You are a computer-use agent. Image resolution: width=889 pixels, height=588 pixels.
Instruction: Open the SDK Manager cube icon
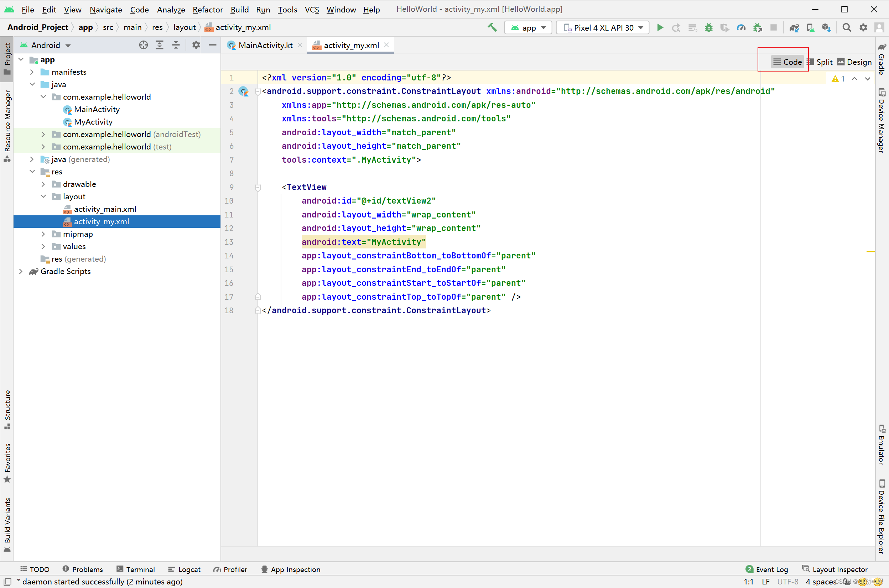coord(826,27)
